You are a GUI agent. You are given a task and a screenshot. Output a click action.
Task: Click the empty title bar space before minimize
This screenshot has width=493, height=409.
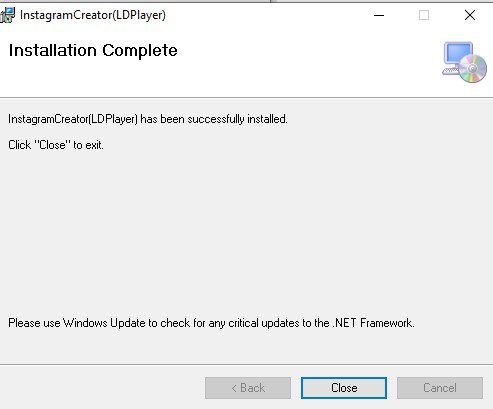tap(267, 15)
